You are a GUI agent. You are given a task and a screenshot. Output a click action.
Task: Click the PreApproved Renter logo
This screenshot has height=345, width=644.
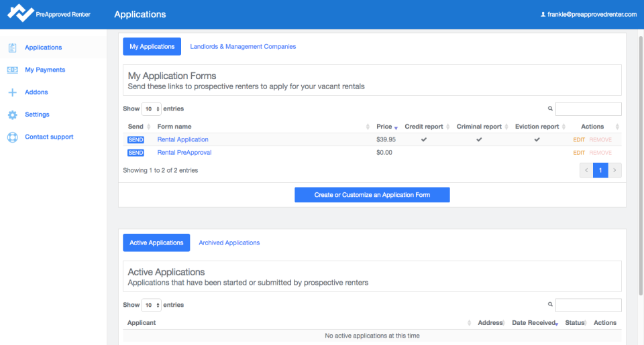pyautogui.click(x=48, y=13)
